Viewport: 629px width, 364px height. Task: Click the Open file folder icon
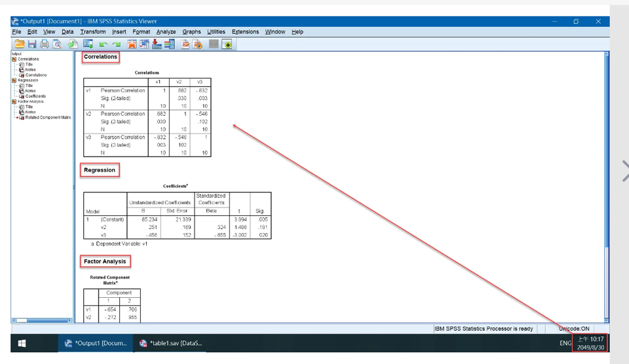[19, 45]
